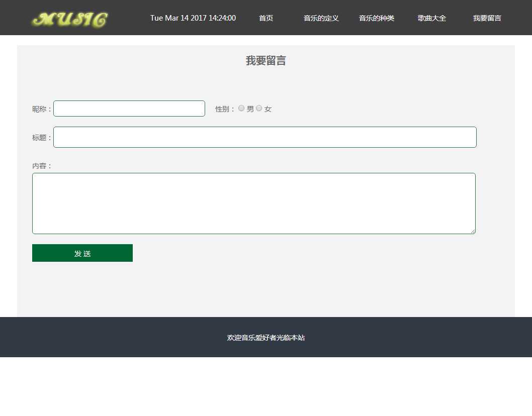Choose the 女 radio button
This screenshot has height=416, width=532.
[x=259, y=108]
